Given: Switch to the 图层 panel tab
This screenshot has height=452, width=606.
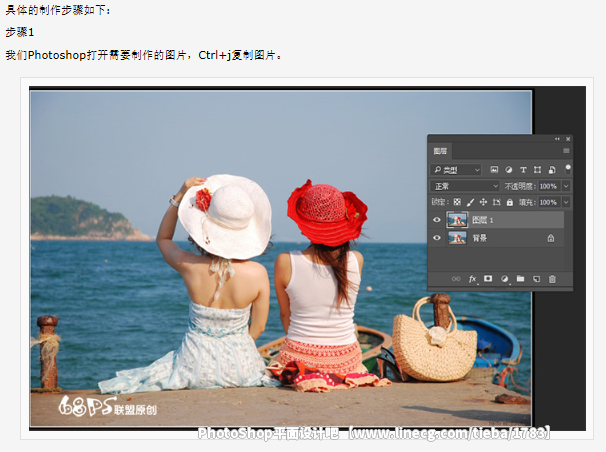Looking at the screenshot, I should coord(440,151).
